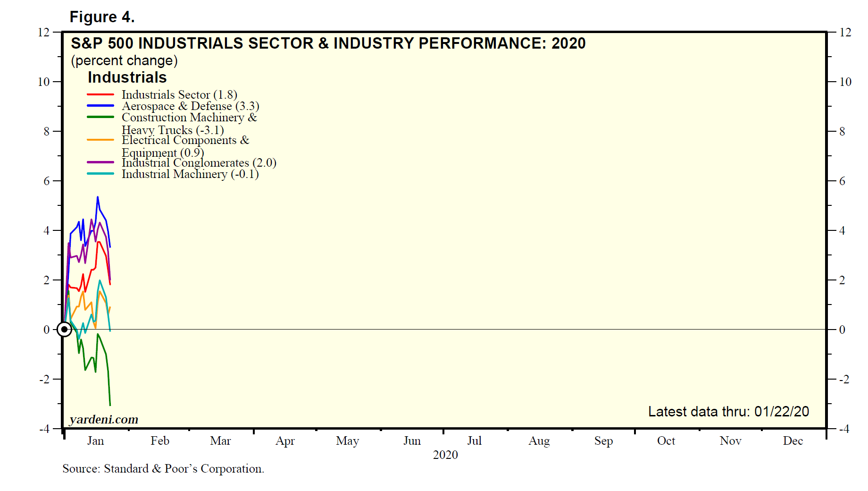868x491 pixels.
Task: Select the green Construction Machinery legend line
Action: point(100,117)
